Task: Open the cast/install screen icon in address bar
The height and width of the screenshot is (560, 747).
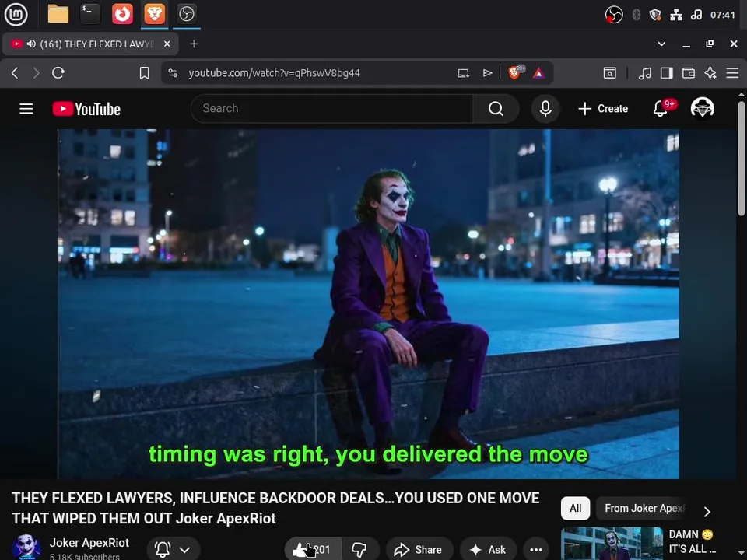Action: [x=464, y=73]
